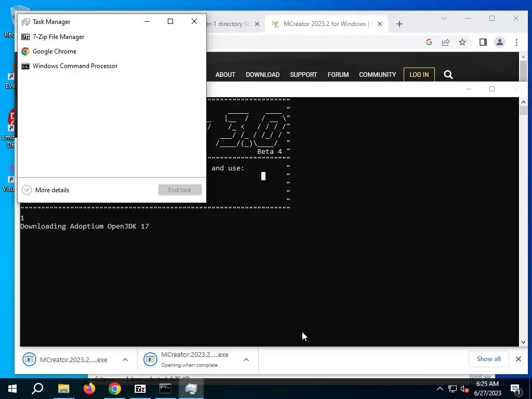Image resolution: width=532 pixels, height=399 pixels.
Task: Show hidden system tray icons
Action: [440, 389]
